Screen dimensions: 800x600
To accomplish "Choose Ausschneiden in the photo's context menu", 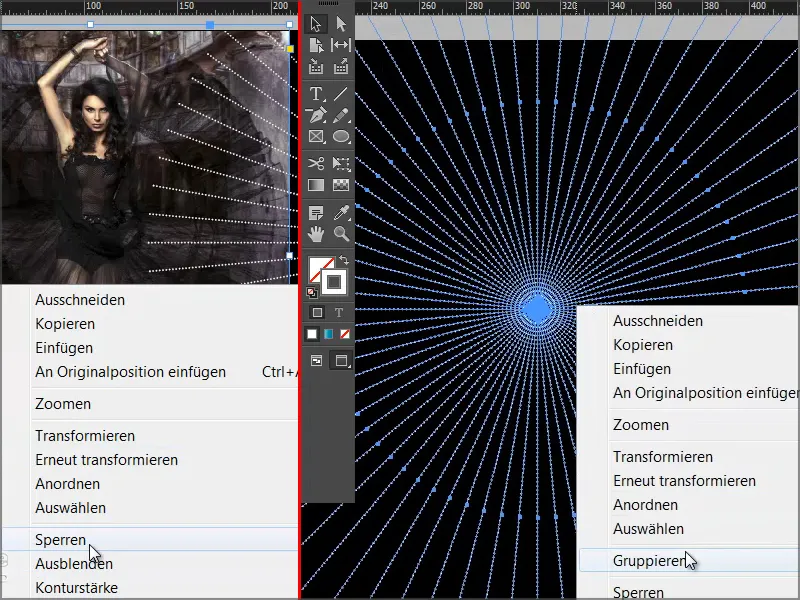I will (x=80, y=300).
